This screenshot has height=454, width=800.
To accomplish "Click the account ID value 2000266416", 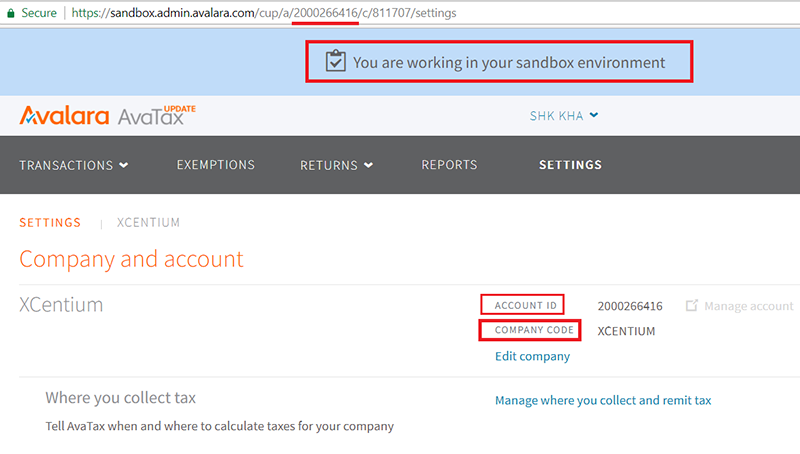I will [x=630, y=306].
